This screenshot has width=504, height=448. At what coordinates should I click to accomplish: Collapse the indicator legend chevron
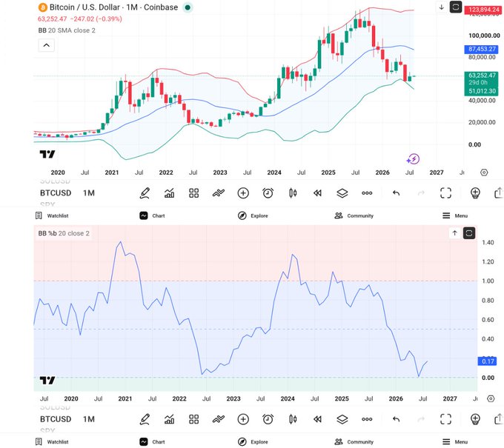click(46, 45)
